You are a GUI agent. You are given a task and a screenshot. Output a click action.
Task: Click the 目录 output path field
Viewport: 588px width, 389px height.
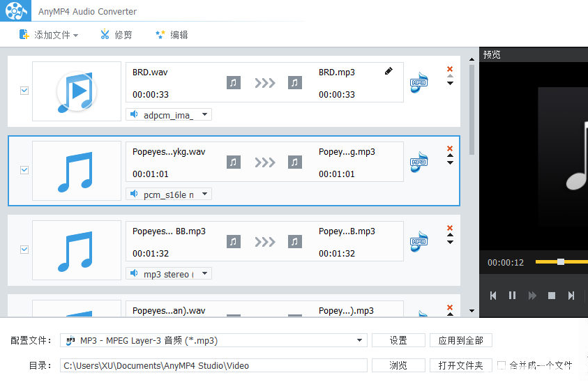[213, 365]
